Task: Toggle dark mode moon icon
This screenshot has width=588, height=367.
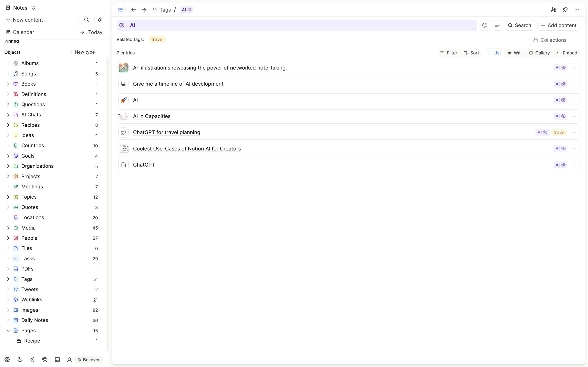Action: tap(20, 359)
